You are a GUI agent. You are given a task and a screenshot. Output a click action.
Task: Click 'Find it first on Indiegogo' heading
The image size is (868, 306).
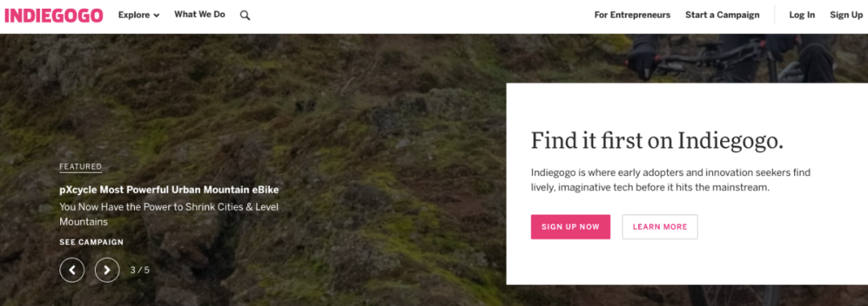pos(657,141)
